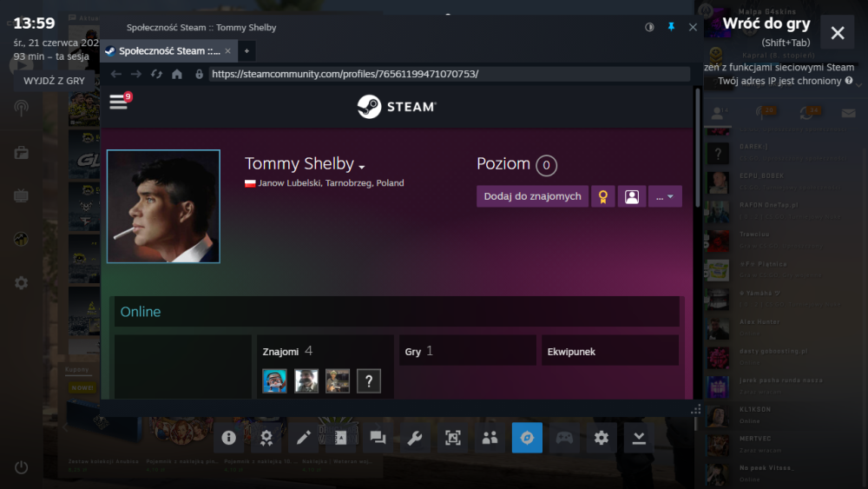Open the second friend avatar under Znajomi
This screenshot has width=868, height=489.
pos(306,381)
